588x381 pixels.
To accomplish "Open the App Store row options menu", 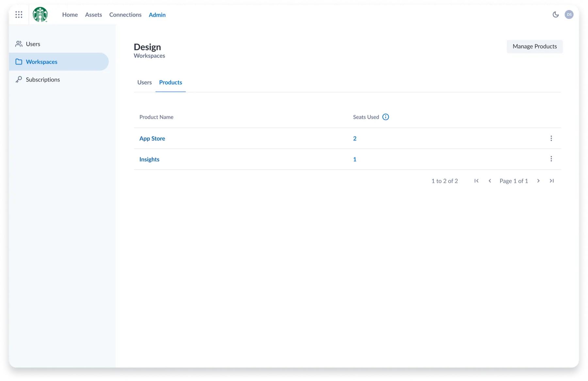I will point(551,138).
